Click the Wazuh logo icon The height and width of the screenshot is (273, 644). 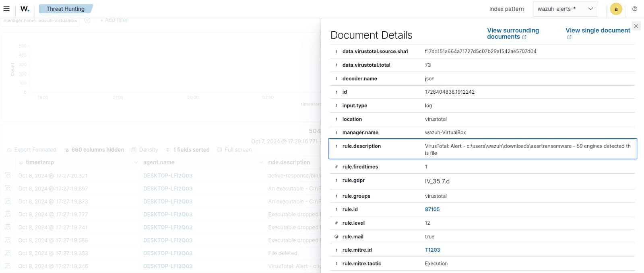[x=25, y=8]
